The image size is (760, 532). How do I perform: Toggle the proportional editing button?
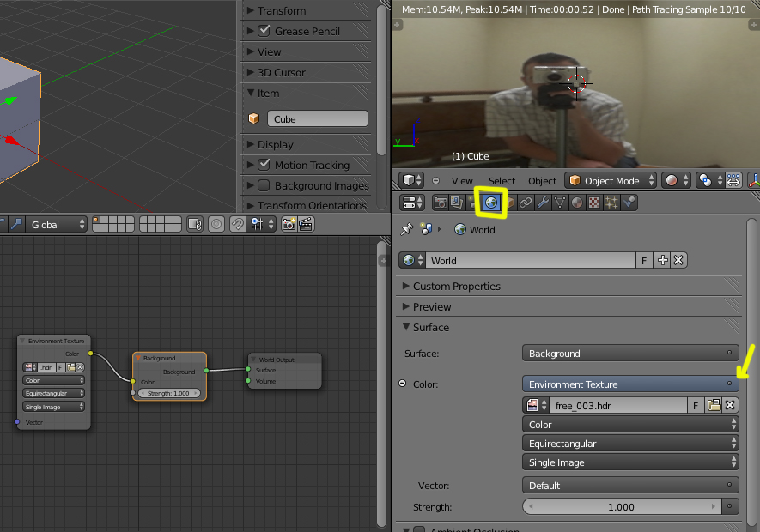[x=216, y=224]
